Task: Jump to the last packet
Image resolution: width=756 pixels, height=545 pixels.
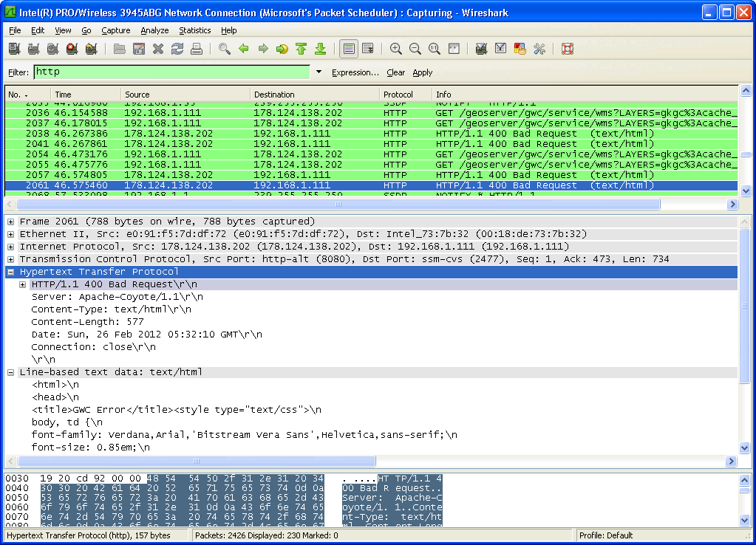Action: click(321, 49)
